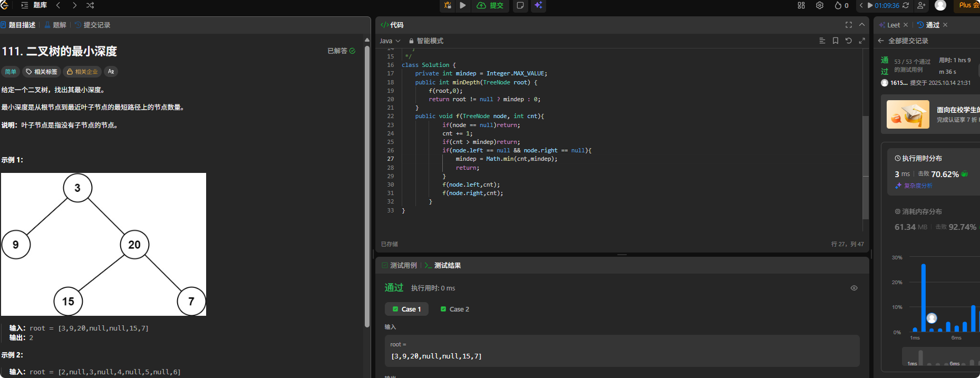Click the tallest blue runtime bar
Screen dimensions: 980x378
[924, 298]
